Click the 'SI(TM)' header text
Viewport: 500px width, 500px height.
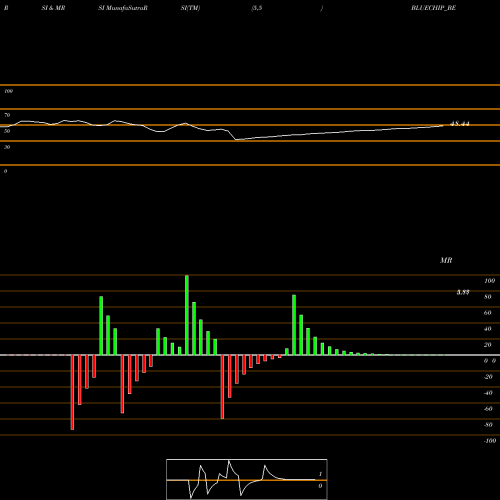tap(190, 8)
